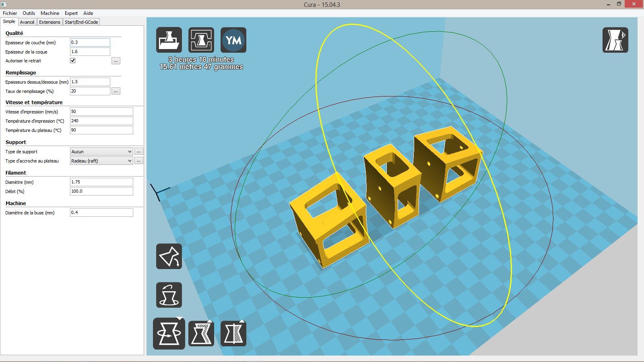The height and width of the screenshot is (362, 644).
Task: Click the Température du plateau field
Action: [101, 130]
